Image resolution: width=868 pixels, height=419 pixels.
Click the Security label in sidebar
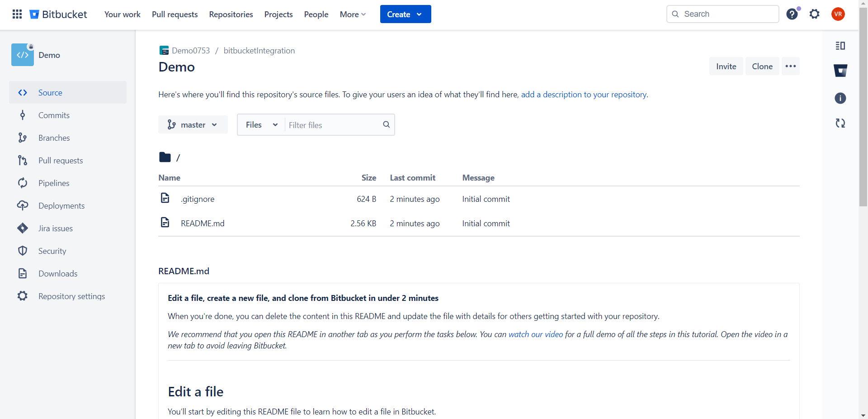[52, 251]
